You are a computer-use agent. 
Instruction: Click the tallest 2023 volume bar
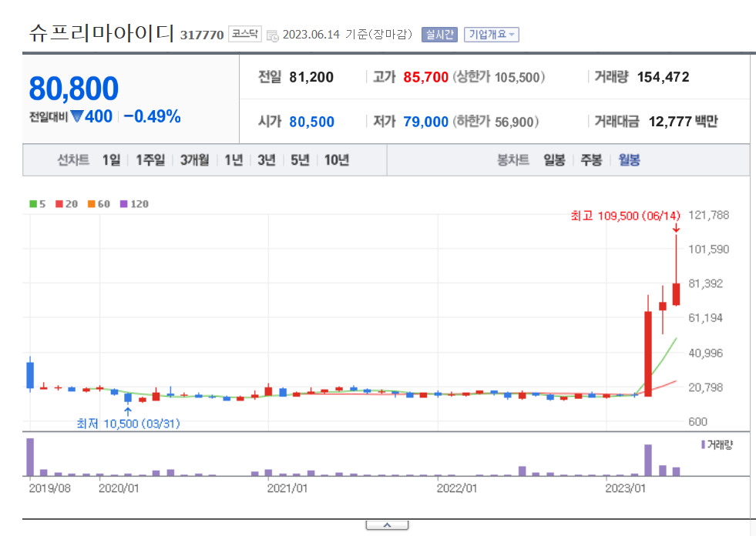point(648,461)
